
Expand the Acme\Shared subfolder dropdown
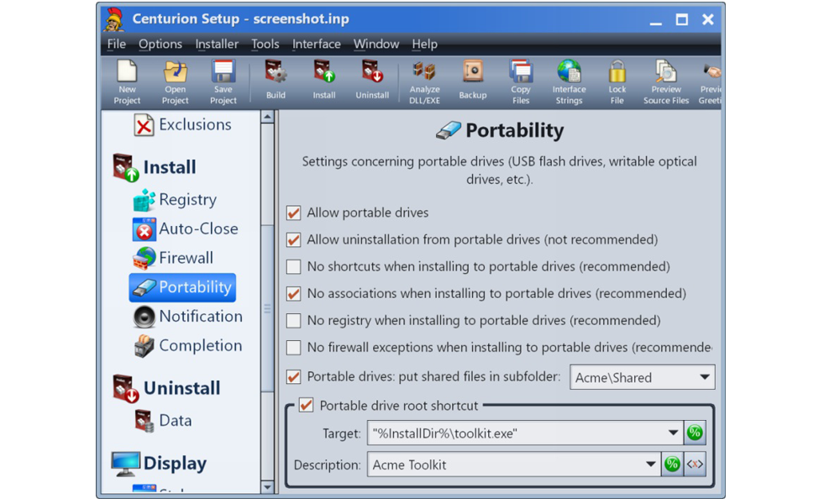pos(704,378)
